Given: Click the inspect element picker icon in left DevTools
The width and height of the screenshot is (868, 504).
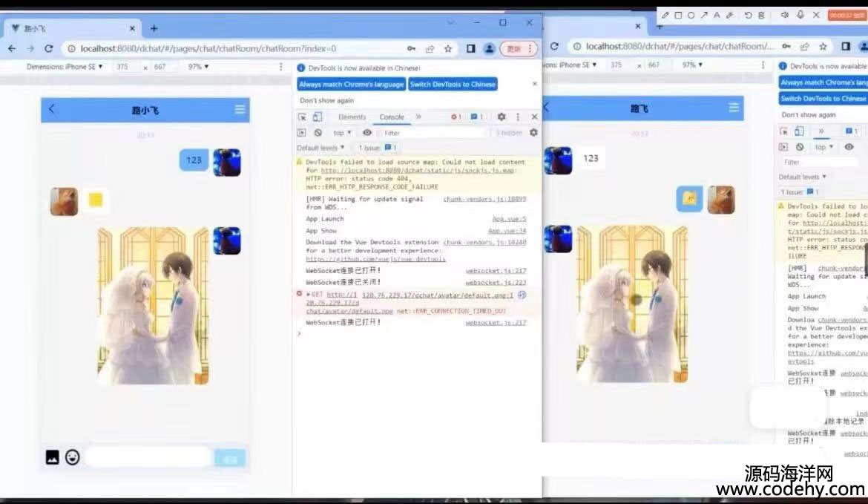Looking at the screenshot, I should pos(302,117).
